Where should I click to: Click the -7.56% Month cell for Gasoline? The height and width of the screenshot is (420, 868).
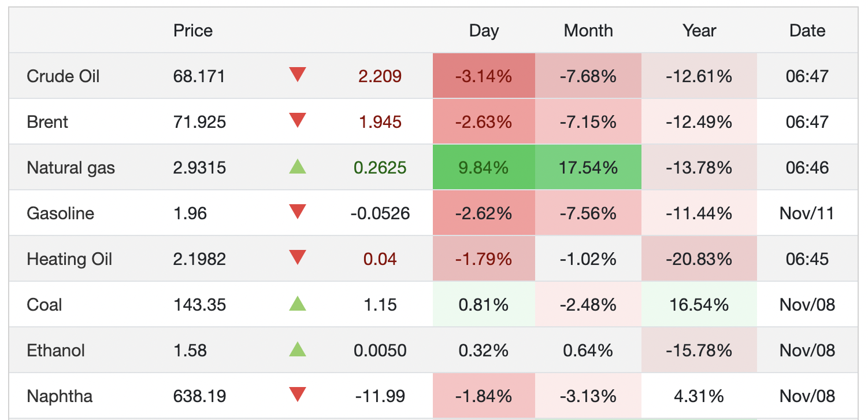(x=588, y=213)
